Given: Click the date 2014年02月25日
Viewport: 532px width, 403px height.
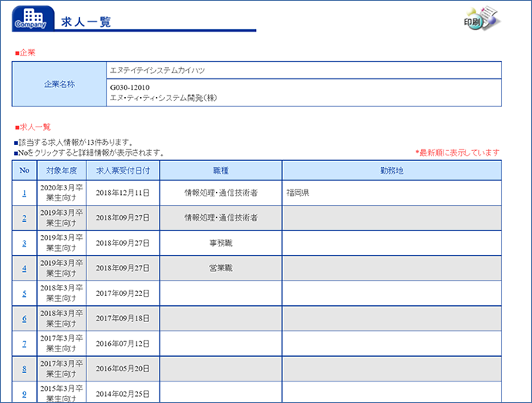Looking at the screenshot, I should [123, 394].
